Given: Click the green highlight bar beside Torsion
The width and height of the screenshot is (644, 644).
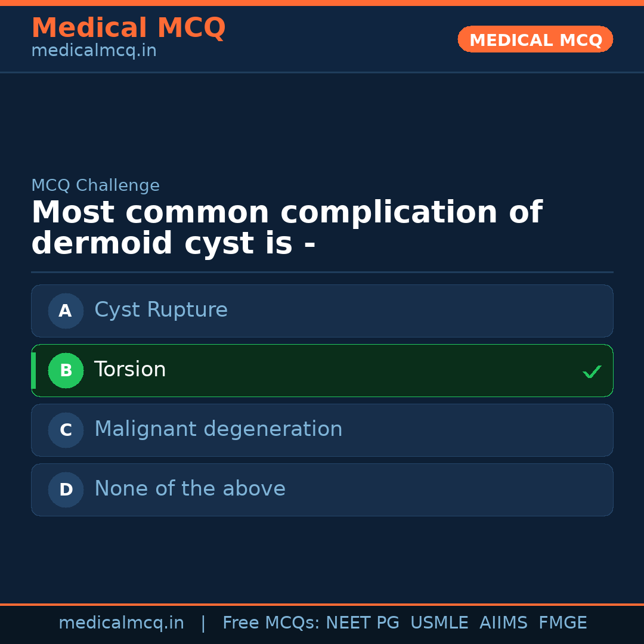Looking at the screenshot, I should 33,370.
